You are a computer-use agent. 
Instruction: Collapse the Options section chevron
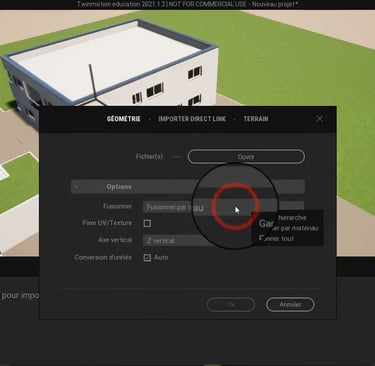point(77,187)
